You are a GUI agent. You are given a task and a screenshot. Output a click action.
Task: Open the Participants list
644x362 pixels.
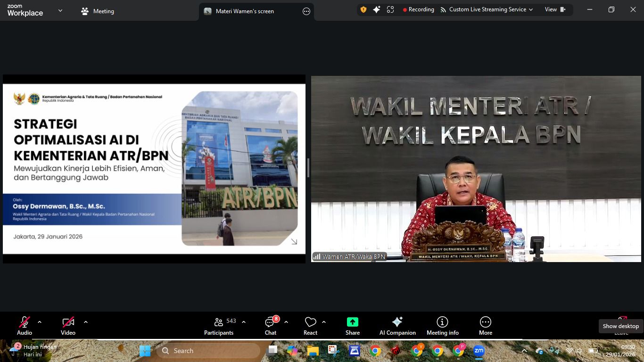[x=219, y=325]
